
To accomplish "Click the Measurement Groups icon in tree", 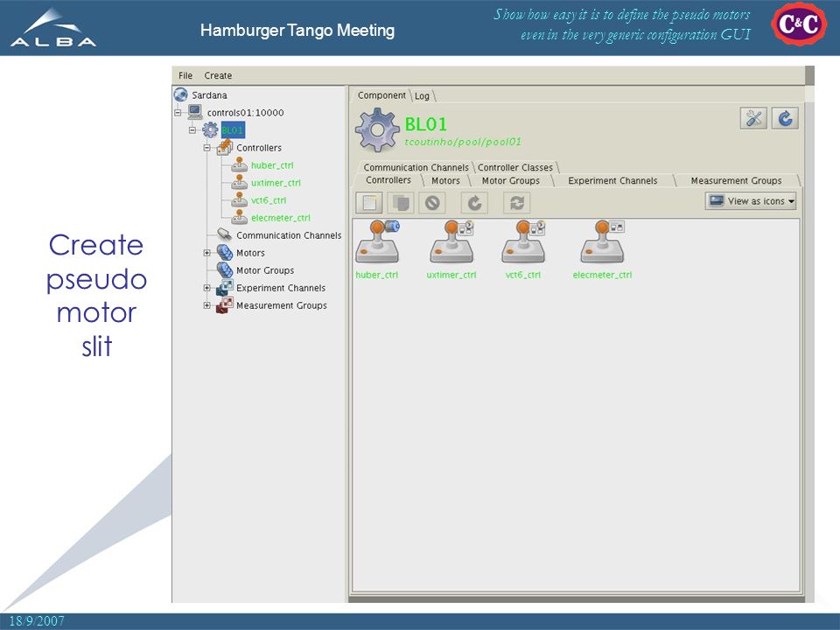I will pos(225,304).
